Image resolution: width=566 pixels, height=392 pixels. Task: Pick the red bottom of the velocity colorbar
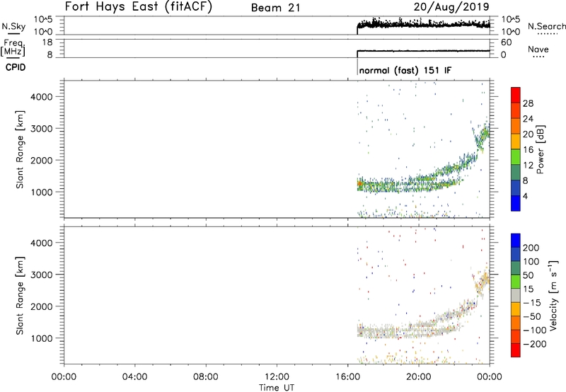tap(516, 350)
